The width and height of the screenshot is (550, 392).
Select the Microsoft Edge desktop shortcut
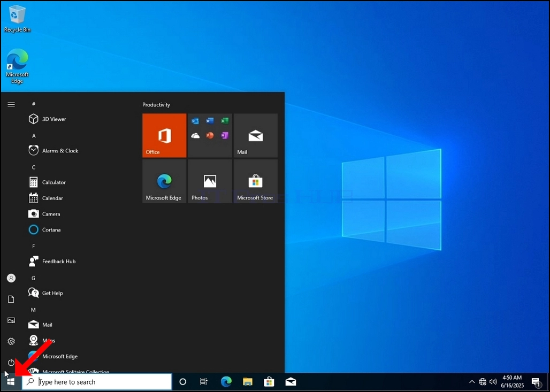(17, 66)
